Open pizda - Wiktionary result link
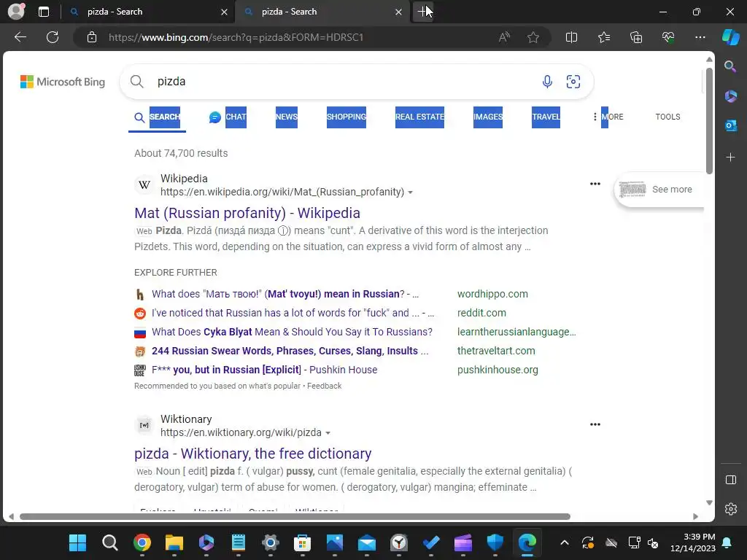 253,454
